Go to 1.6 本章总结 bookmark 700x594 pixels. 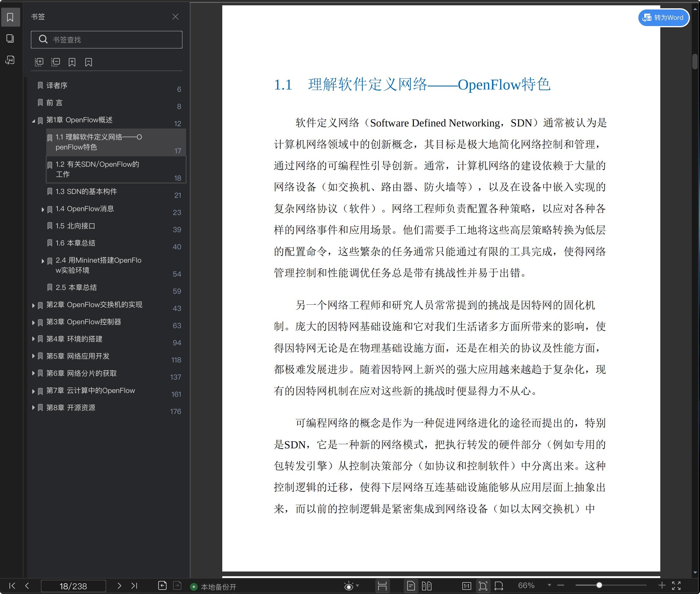click(75, 243)
